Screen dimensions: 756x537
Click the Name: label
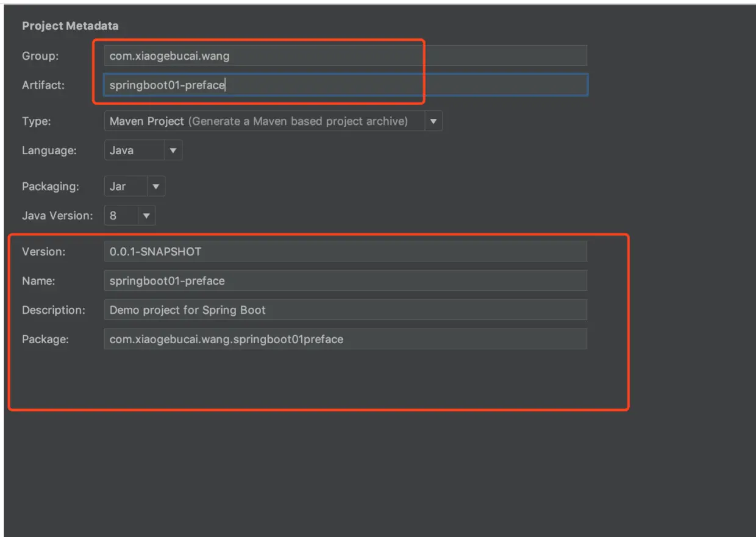pyautogui.click(x=38, y=281)
